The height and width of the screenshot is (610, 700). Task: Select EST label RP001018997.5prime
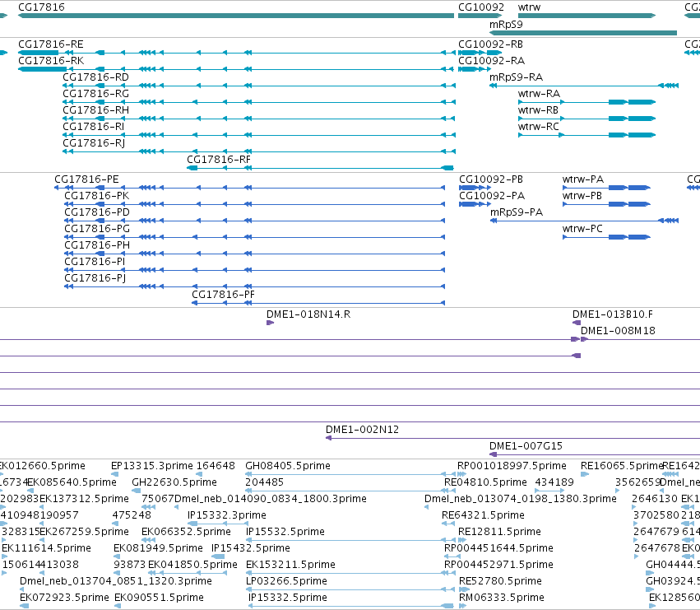(512, 466)
